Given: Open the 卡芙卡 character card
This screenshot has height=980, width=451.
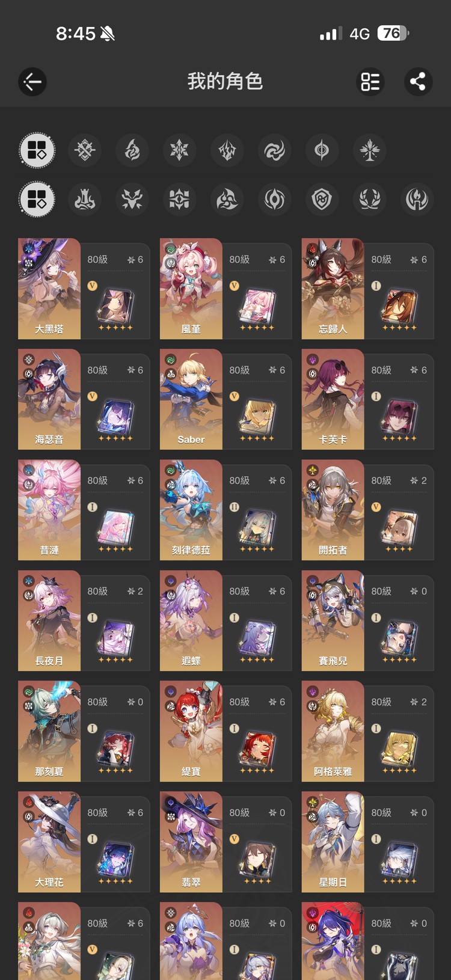Looking at the screenshot, I should click(x=367, y=399).
